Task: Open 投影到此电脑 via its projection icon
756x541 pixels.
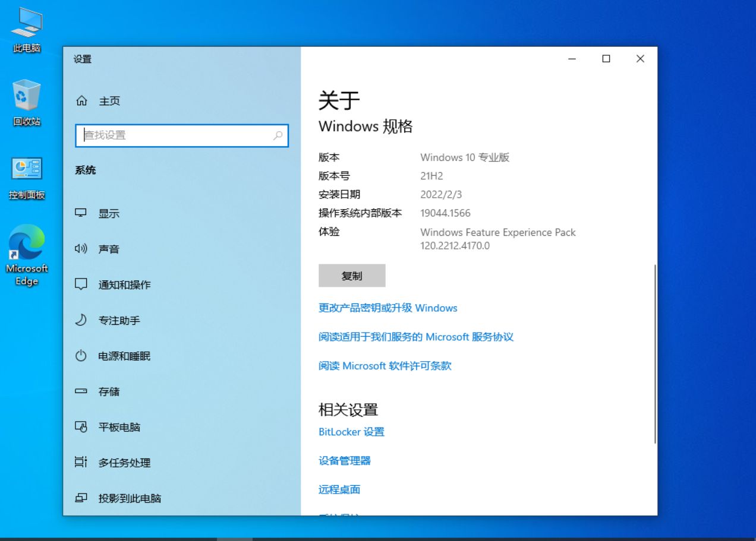Action: point(81,498)
